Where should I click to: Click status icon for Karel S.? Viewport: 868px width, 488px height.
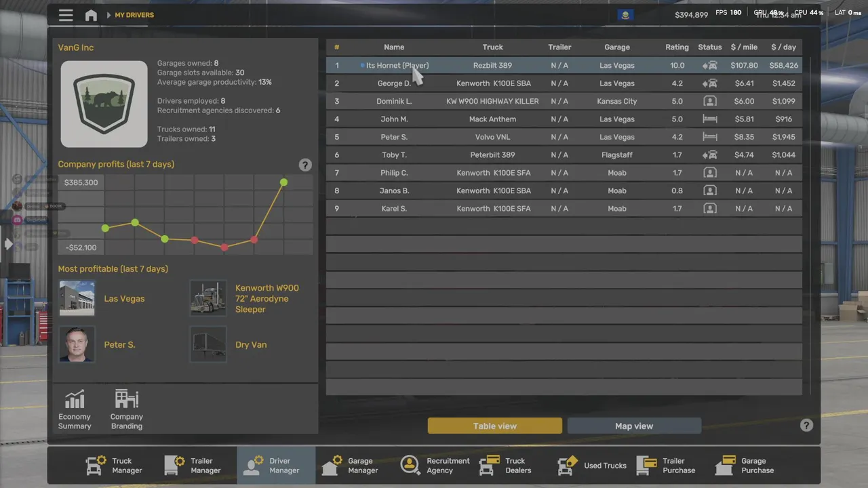[x=710, y=209]
